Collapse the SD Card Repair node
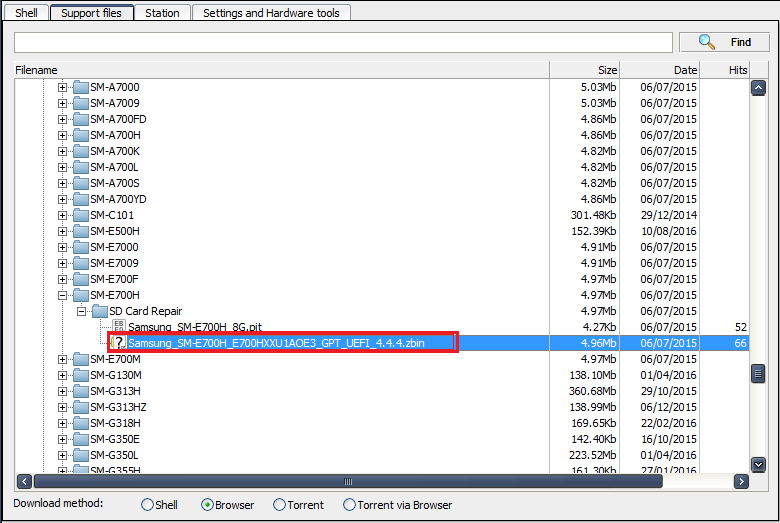Viewport: 780px width, 523px height. (81, 312)
